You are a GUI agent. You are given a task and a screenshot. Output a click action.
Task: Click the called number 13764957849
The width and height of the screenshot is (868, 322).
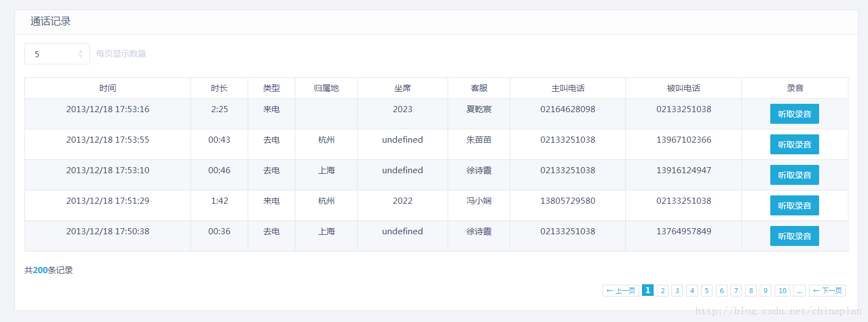[x=684, y=232]
